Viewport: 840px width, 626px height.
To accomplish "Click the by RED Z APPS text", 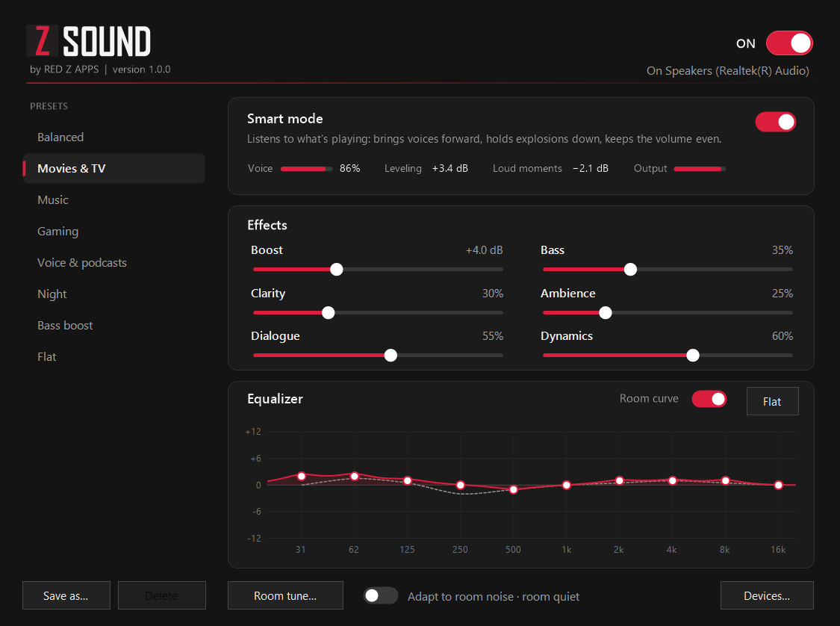I will [x=64, y=69].
